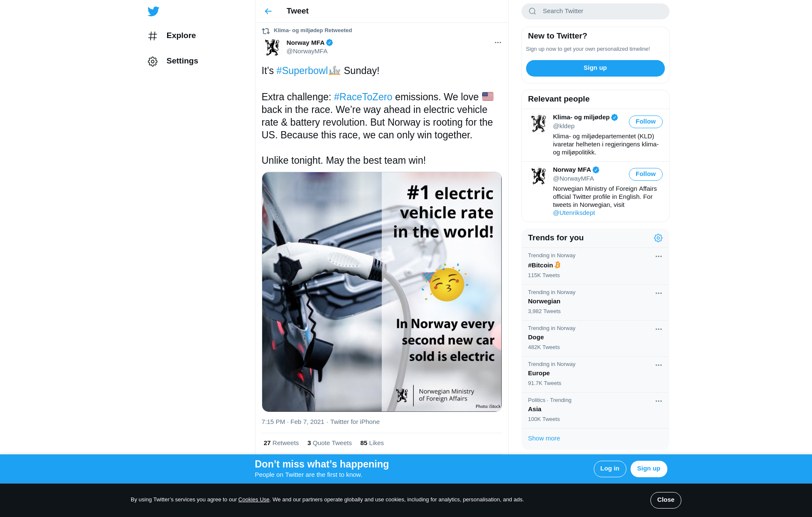812x517 pixels.
Task: Follow the Klima- og miljødep account
Action: (645, 122)
